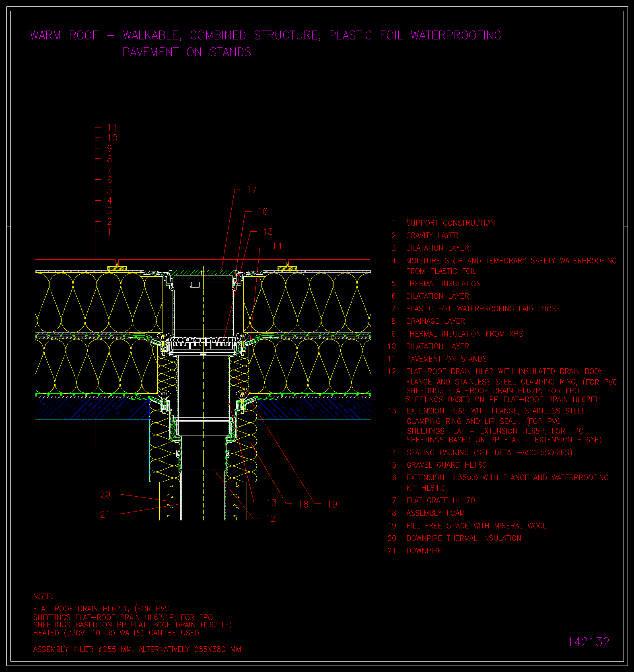Click legend entry 'PLASTIC FOIL WATERPROOFING LAID LOOSE'

(483, 309)
